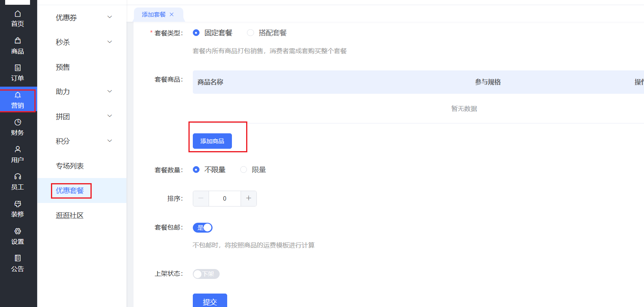Open the 订单 orders section icon
Screen dimensions: 644x307
[18, 68]
